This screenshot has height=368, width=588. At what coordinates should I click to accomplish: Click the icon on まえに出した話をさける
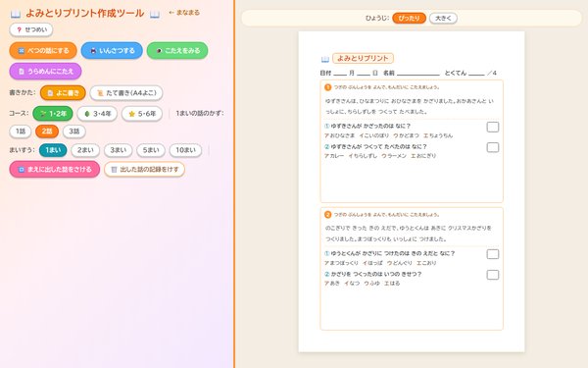tap(22, 170)
